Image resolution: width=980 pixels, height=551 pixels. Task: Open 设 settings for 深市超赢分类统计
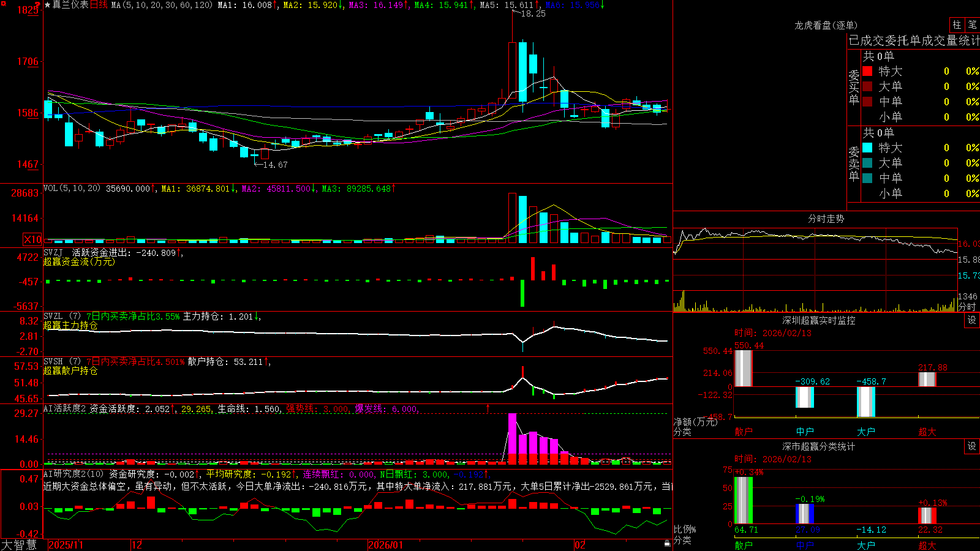[972, 446]
